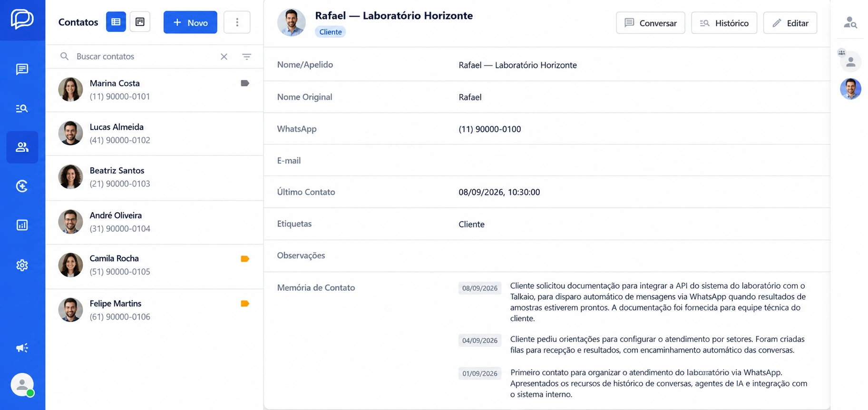868x410 pixels.
Task: Switch to contacts kanban board view
Action: 140,22
